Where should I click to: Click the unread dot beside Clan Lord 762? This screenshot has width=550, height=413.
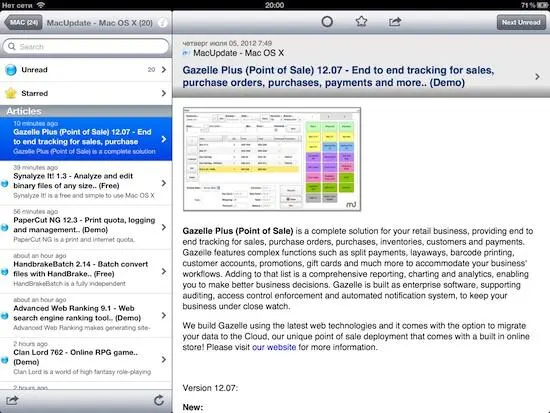(5, 360)
